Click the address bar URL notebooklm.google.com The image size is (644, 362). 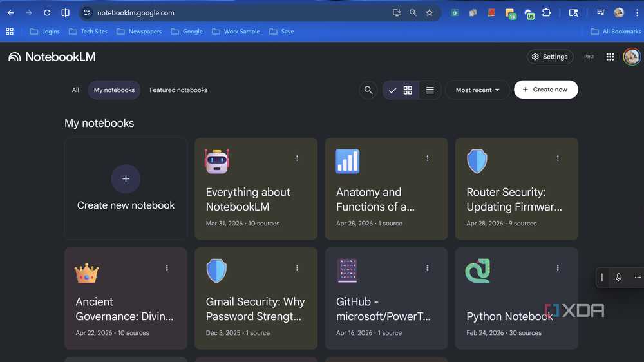(135, 13)
